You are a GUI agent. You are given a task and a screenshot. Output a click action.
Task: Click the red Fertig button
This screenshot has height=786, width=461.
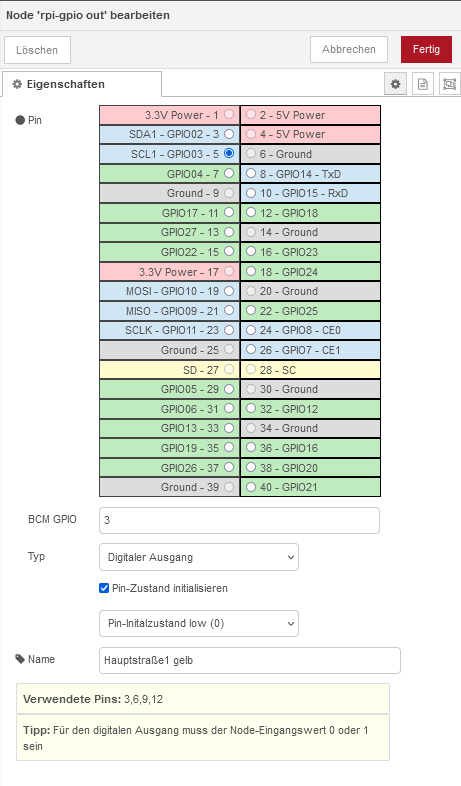point(426,49)
